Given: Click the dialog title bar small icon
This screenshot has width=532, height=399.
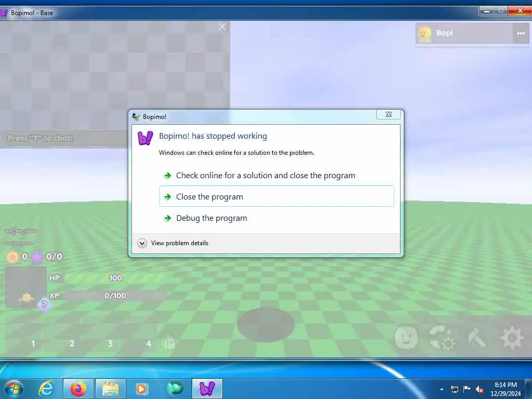Looking at the screenshot, I should (x=136, y=117).
